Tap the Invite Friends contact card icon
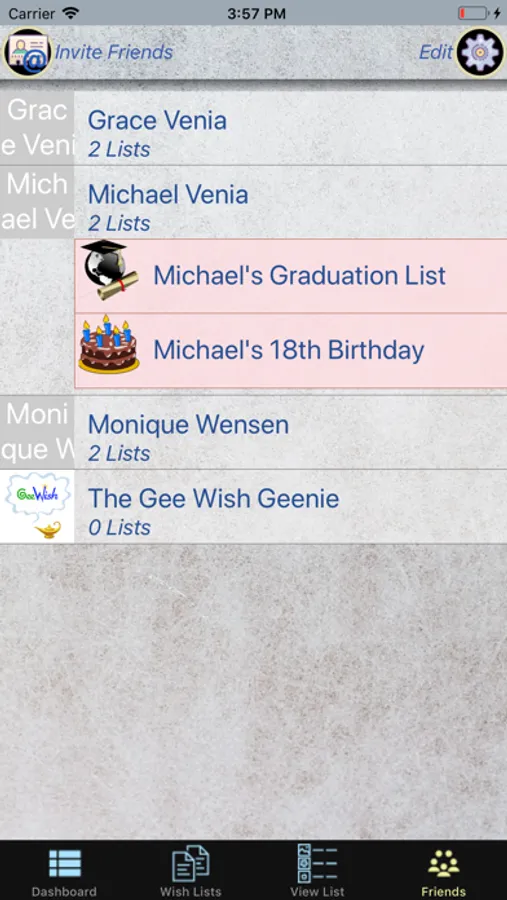The width and height of the screenshot is (507, 900). [28, 52]
